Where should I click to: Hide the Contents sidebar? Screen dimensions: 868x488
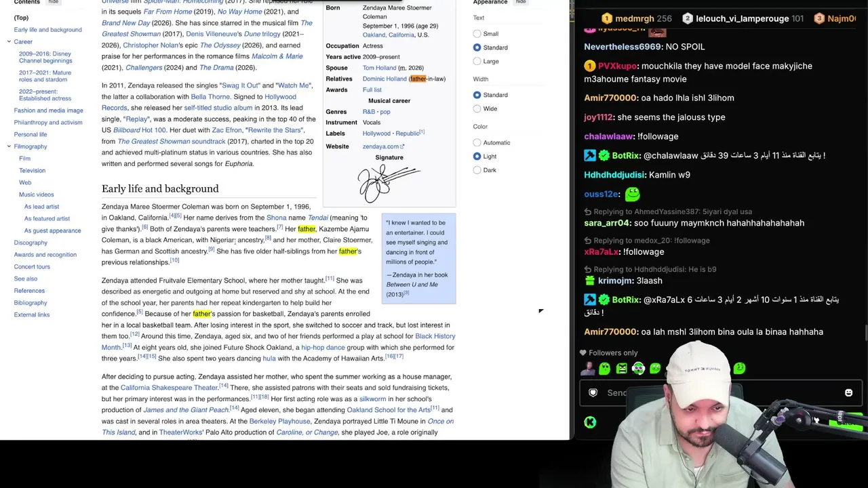pos(54,2)
